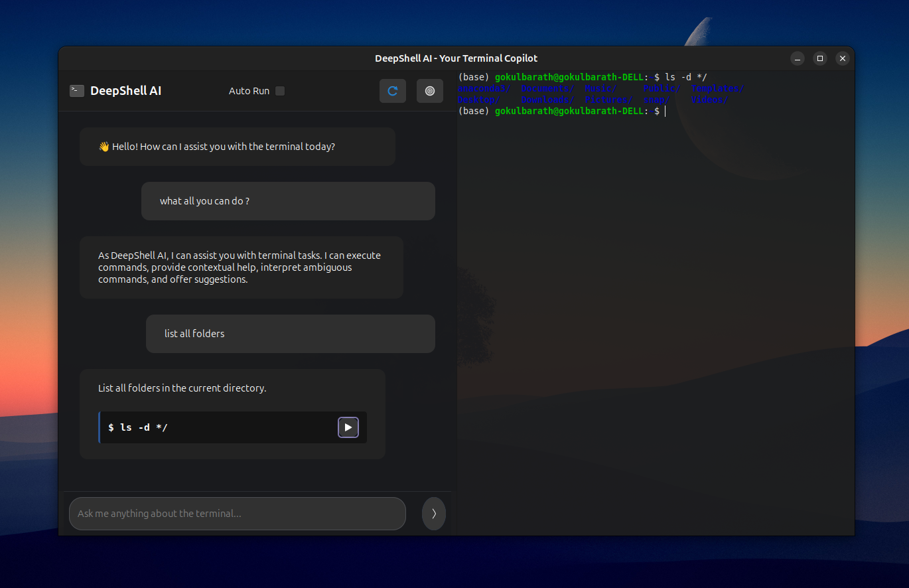Maximize the DeepShell AI window
The height and width of the screenshot is (588, 909).
pyautogui.click(x=819, y=58)
